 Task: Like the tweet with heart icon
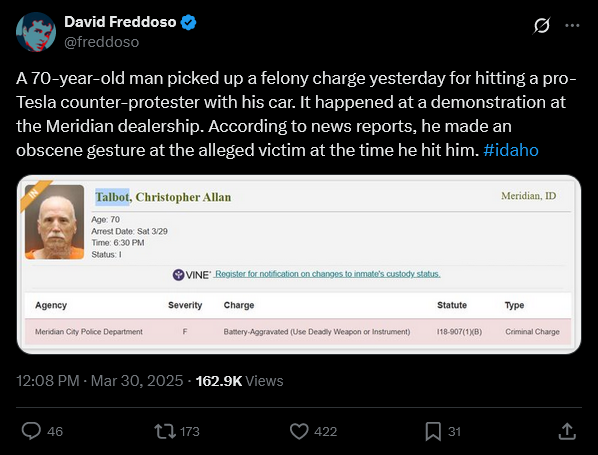point(299,431)
